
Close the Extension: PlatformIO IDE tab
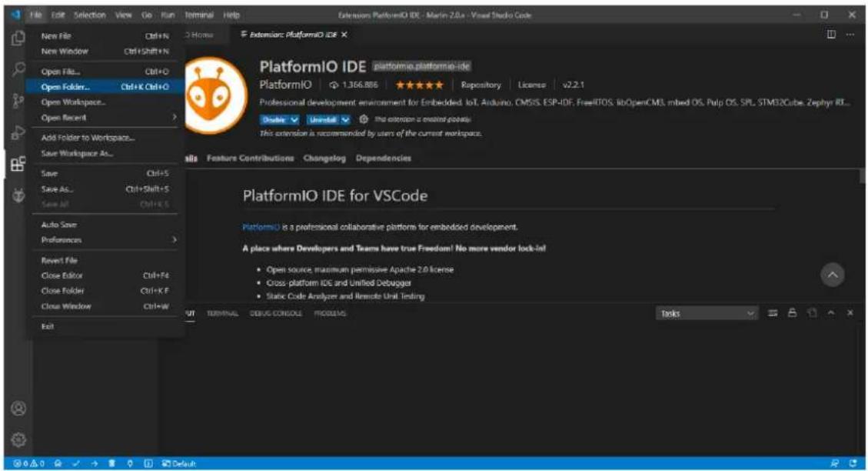point(344,35)
